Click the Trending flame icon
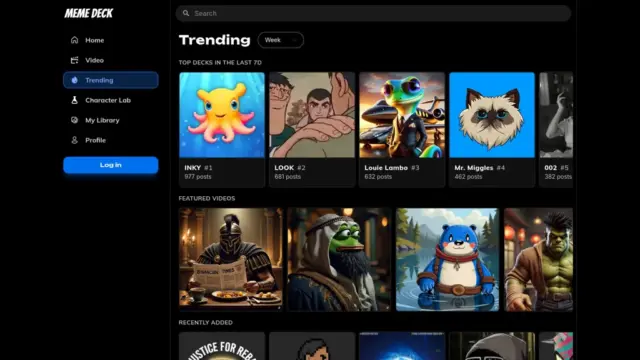The image size is (640, 360). pos(74,80)
